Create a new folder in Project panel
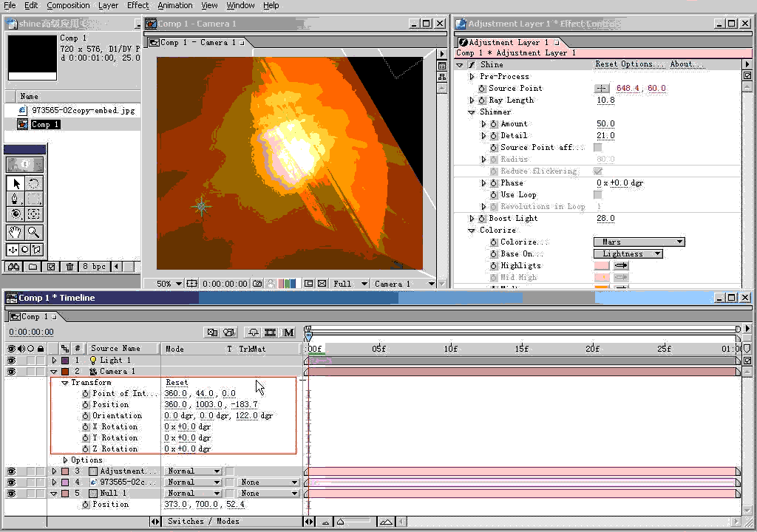 [x=33, y=267]
